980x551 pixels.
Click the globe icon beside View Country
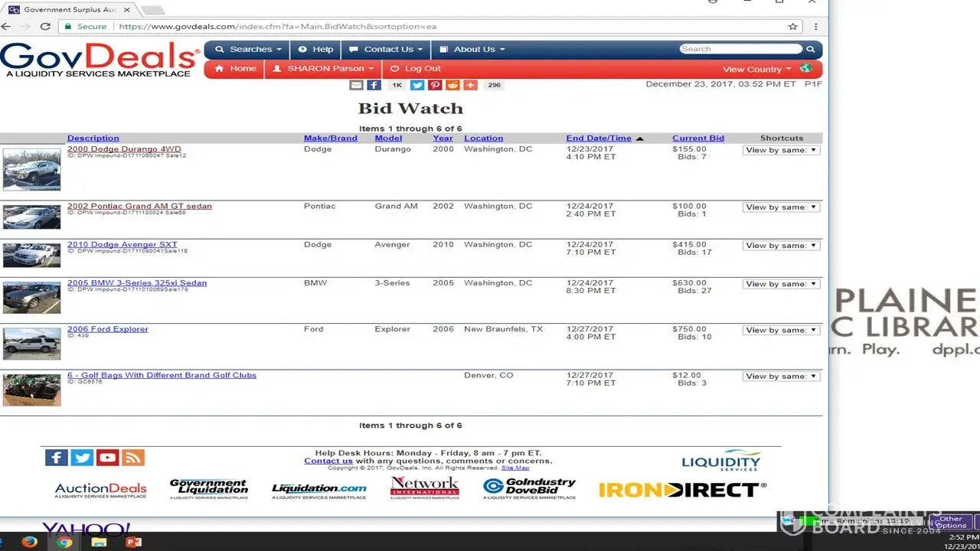(805, 68)
